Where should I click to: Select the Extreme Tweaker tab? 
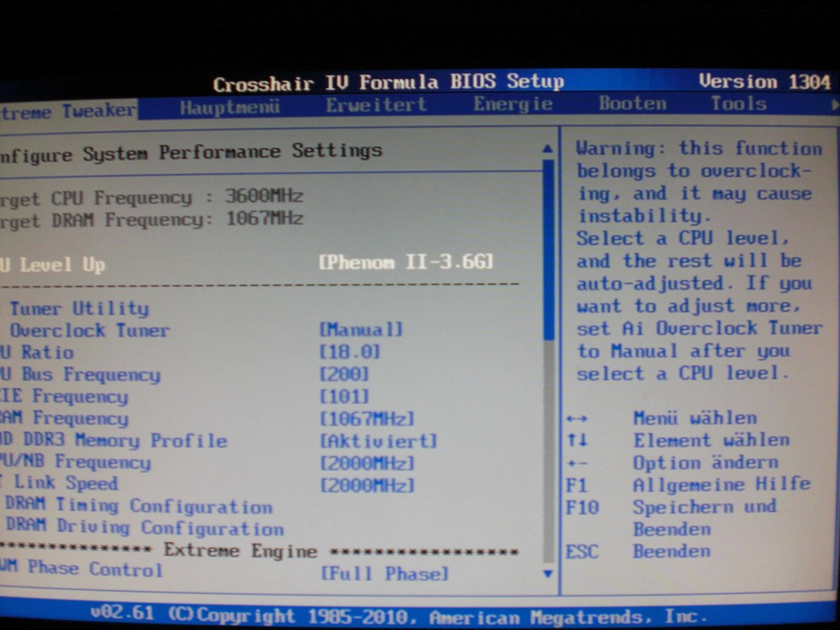[x=68, y=111]
